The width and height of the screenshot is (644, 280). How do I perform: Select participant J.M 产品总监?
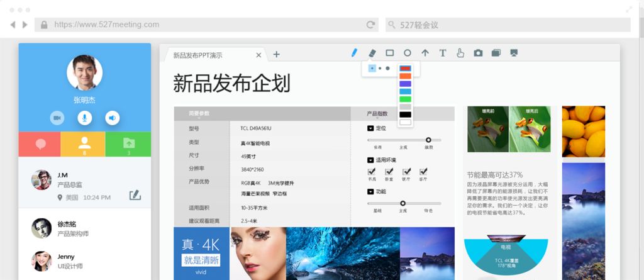[x=85, y=182]
